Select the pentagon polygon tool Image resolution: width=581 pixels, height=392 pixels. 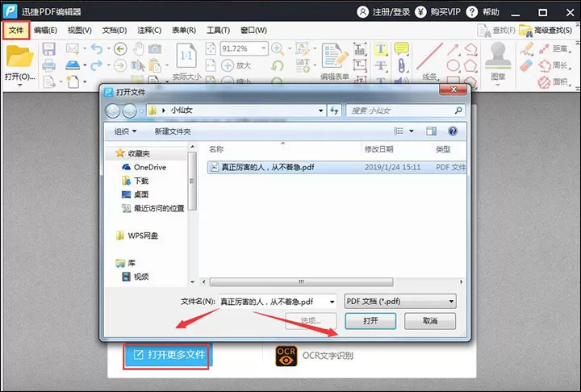(x=470, y=65)
